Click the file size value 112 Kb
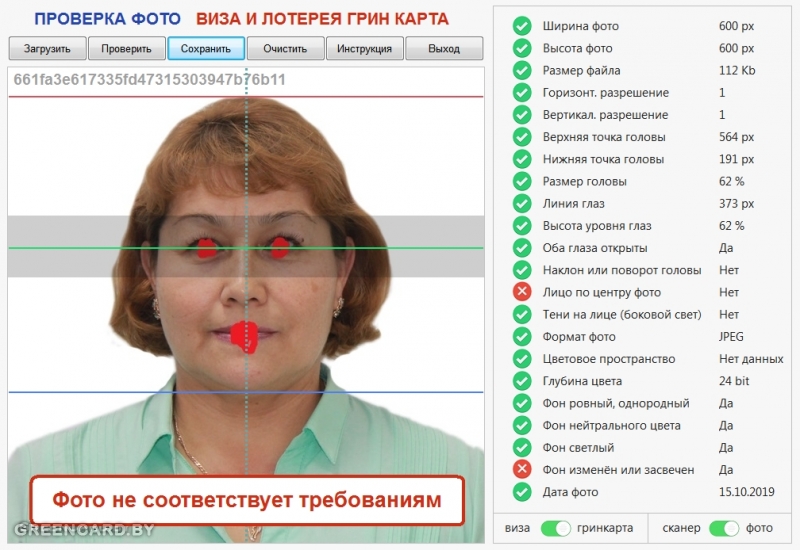The height and width of the screenshot is (550, 800). 737,70
